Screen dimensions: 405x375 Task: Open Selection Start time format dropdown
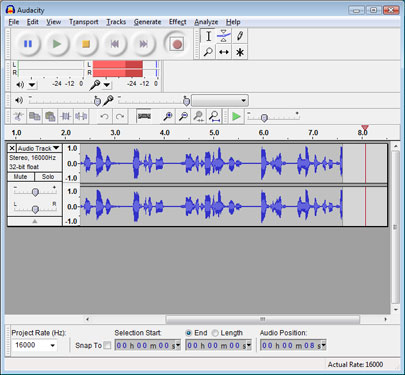178,345
